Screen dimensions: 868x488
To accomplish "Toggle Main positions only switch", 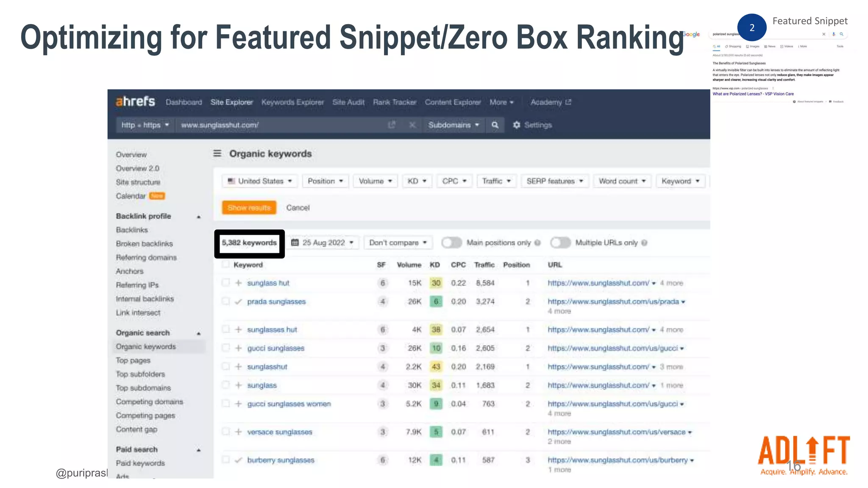I will [x=451, y=243].
